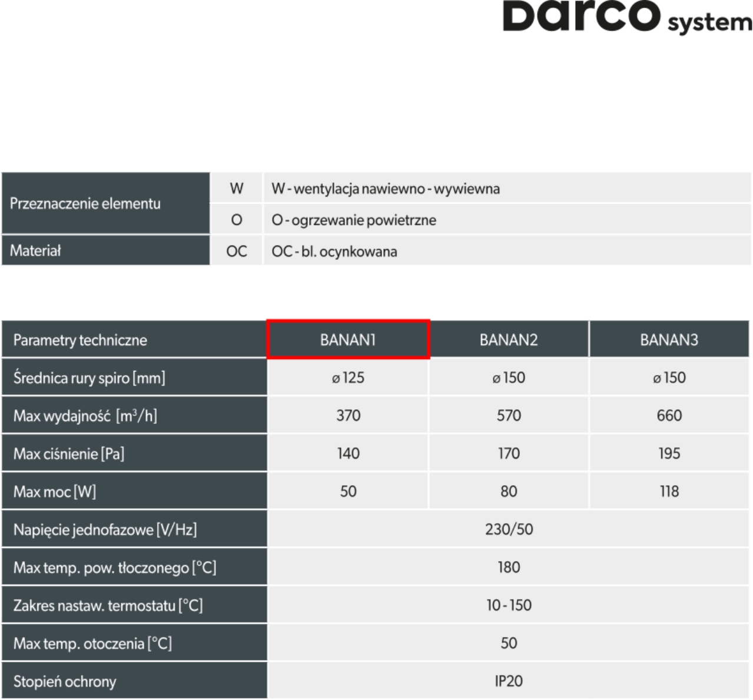Click the BANAN1 column header
The width and height of the screenshot is (753, 700).
(348, 340)
